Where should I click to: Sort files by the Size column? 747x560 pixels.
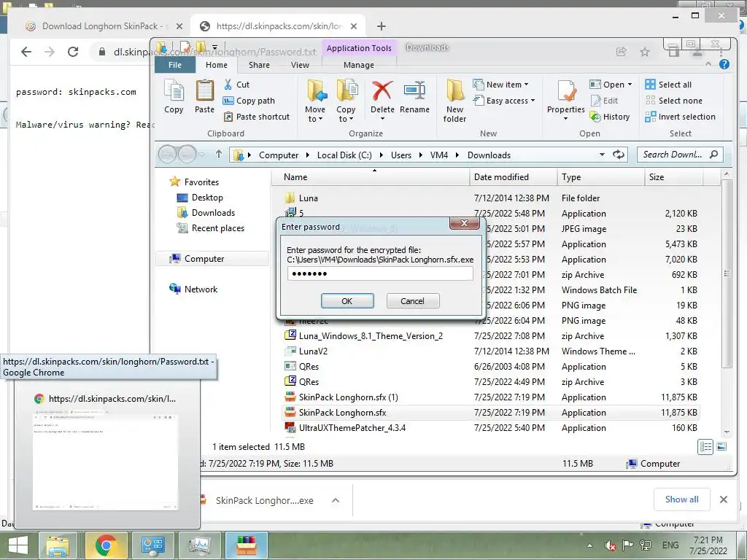(673, 177)
